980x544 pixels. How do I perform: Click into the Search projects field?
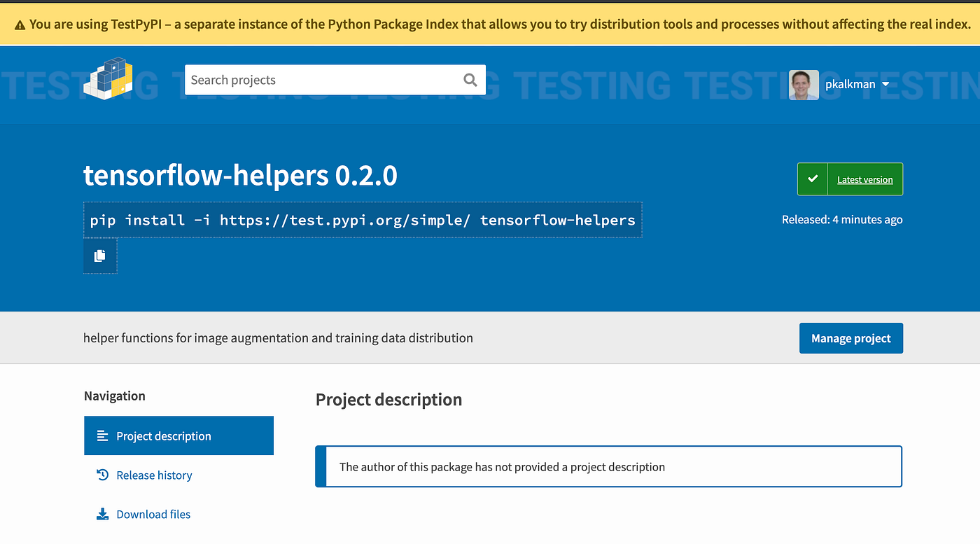[322, 80]
